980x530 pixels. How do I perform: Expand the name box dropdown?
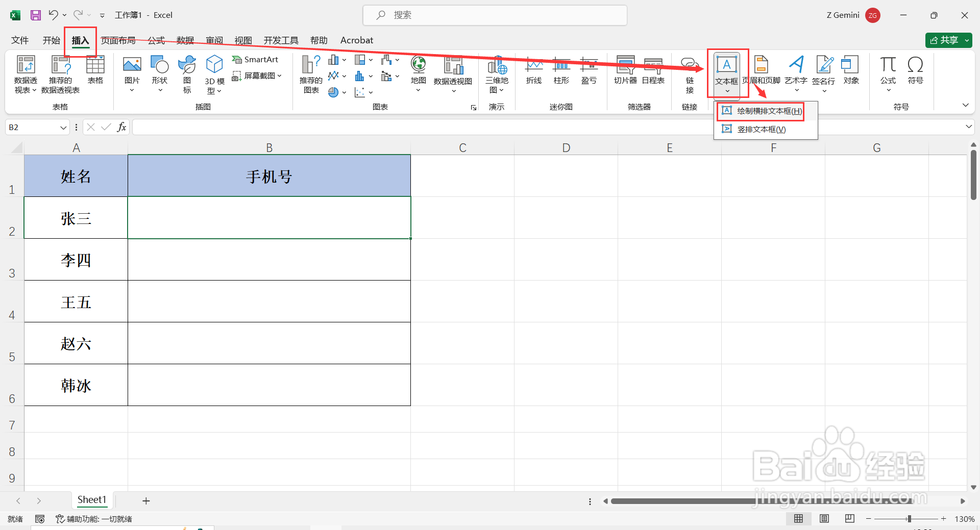click(x=63, y=127)
